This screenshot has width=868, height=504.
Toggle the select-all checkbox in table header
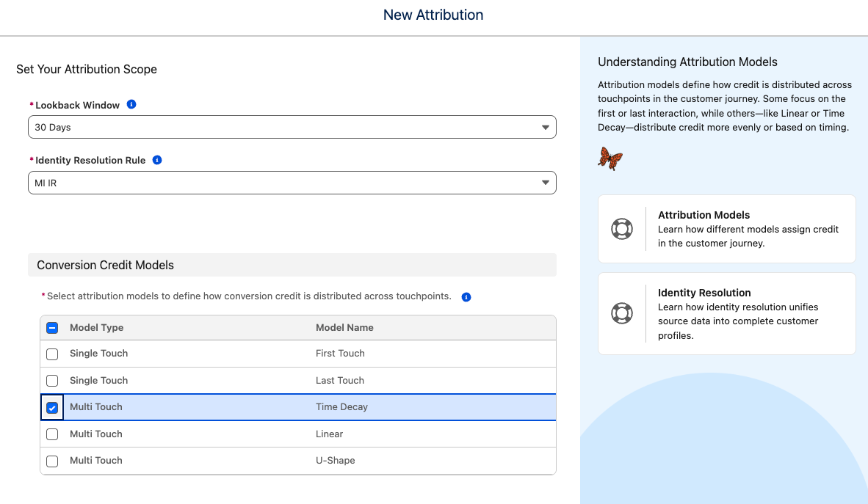(x=52, y=328)
